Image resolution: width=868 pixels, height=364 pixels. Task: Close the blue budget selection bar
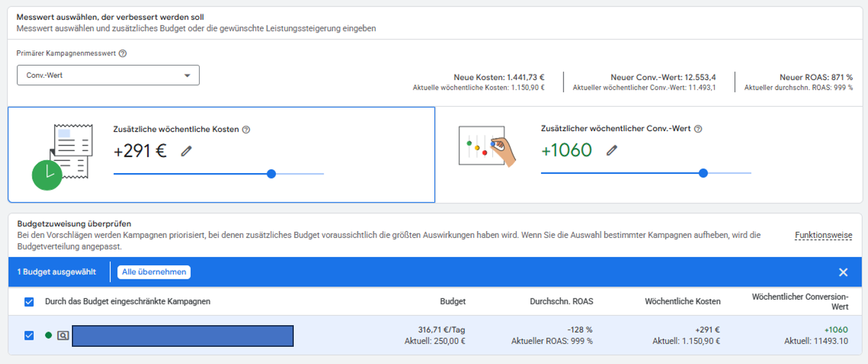pos(843,272)
